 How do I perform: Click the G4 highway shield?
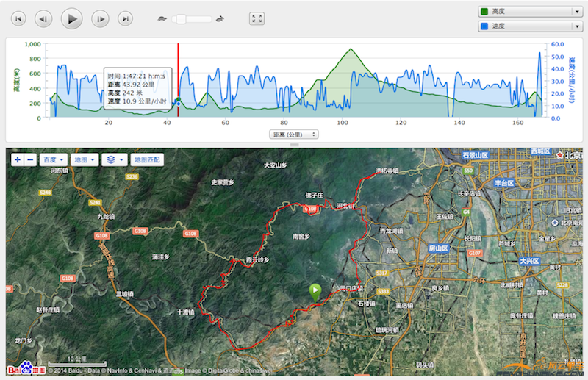[466, 212]
